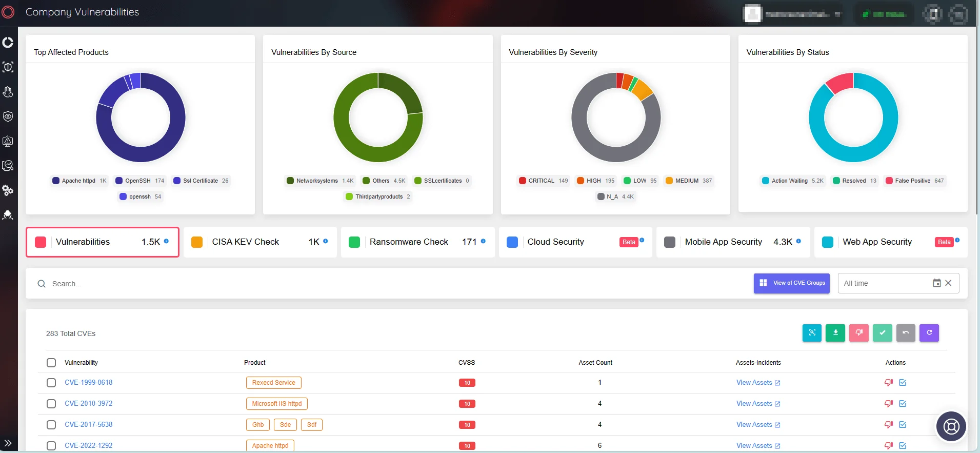Open the CVE-2022-1292 link
Screen dimensions: 980x453
(x=88, y=446)
